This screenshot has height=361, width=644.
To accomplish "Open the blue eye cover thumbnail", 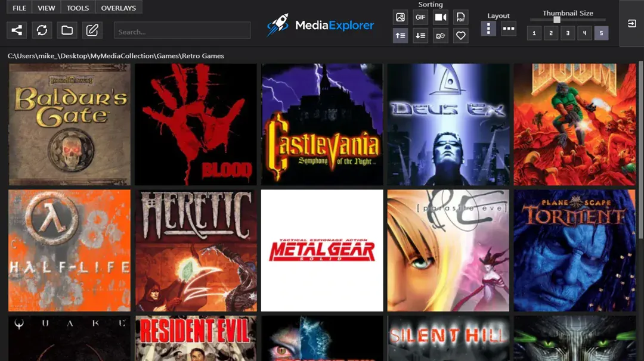I will pos(322,338).
